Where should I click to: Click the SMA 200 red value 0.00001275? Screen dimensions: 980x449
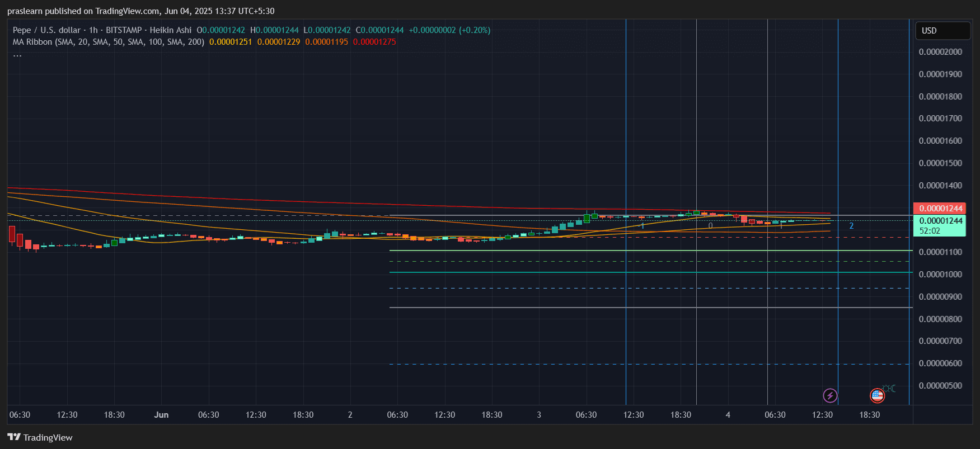(x=374, y=42)
